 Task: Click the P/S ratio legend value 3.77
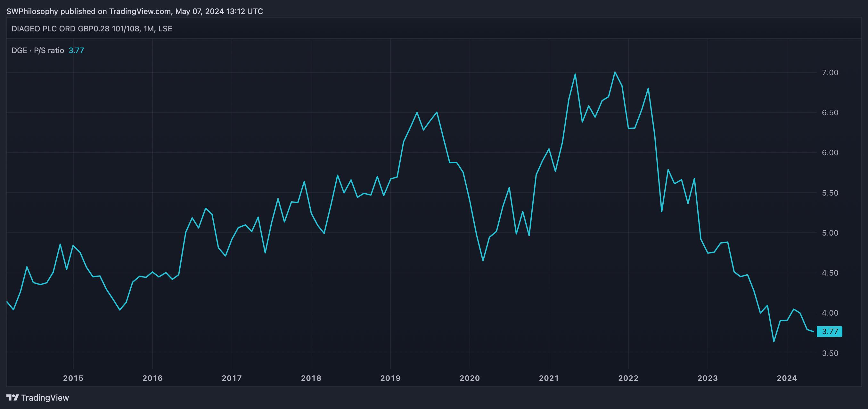point(76,51)
